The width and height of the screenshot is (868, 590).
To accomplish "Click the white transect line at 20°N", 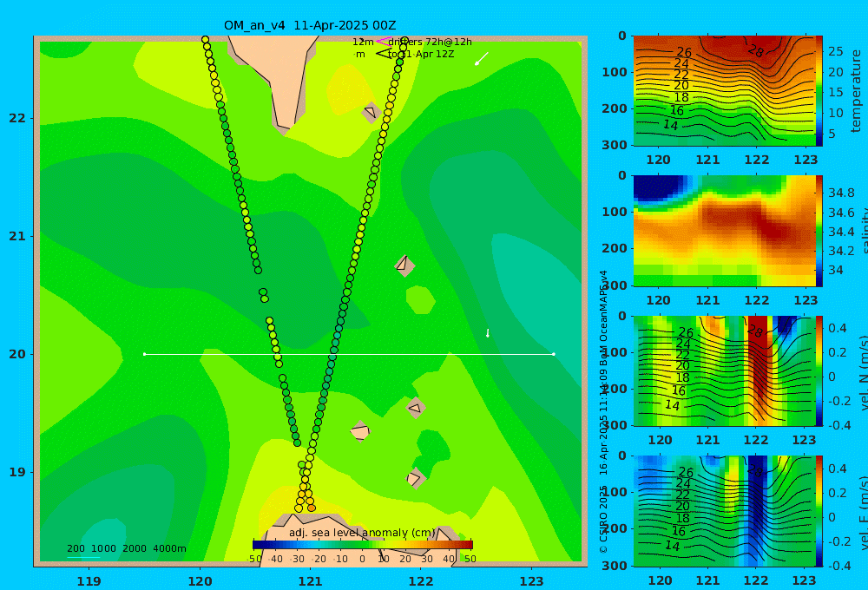I will [349, 354].
